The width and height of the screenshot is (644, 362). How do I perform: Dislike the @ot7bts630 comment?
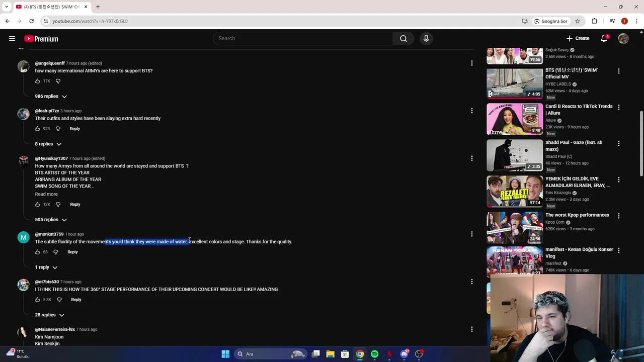59,300
